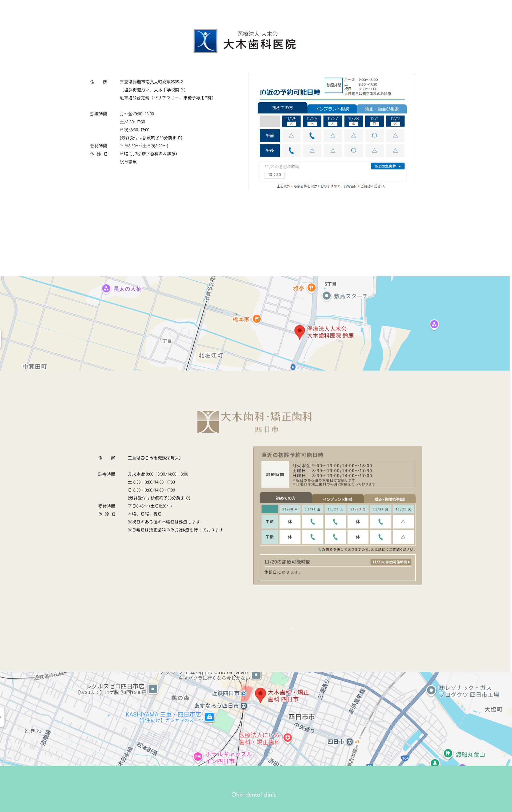
Task: Click the 11/21 金 morning phone icon
Action: [313, 522]
